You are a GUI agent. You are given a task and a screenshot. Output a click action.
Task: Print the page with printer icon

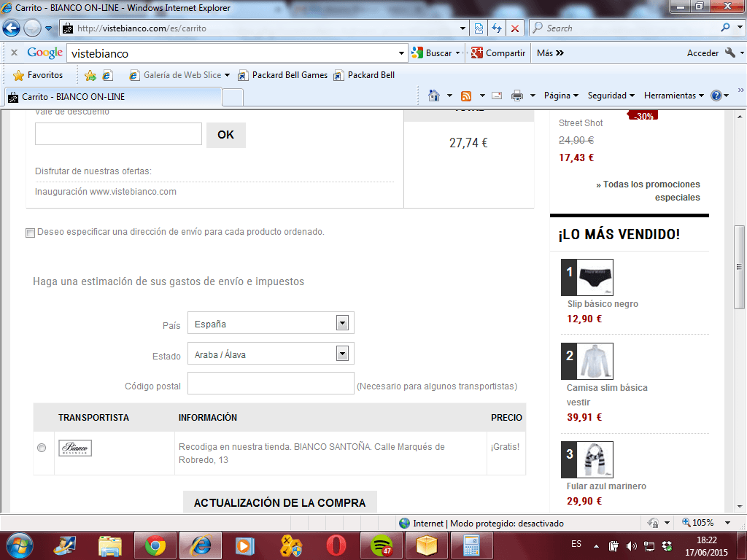517,96
